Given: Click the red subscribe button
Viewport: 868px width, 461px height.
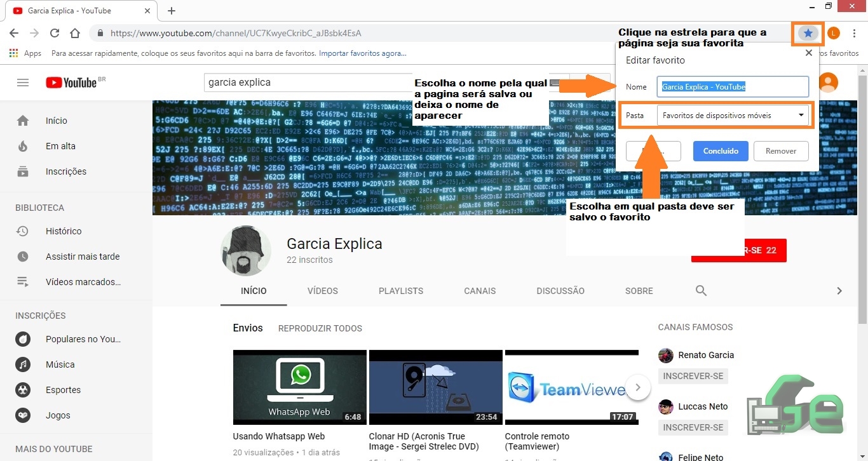Looking at the screenshot, I should [739, 250].
